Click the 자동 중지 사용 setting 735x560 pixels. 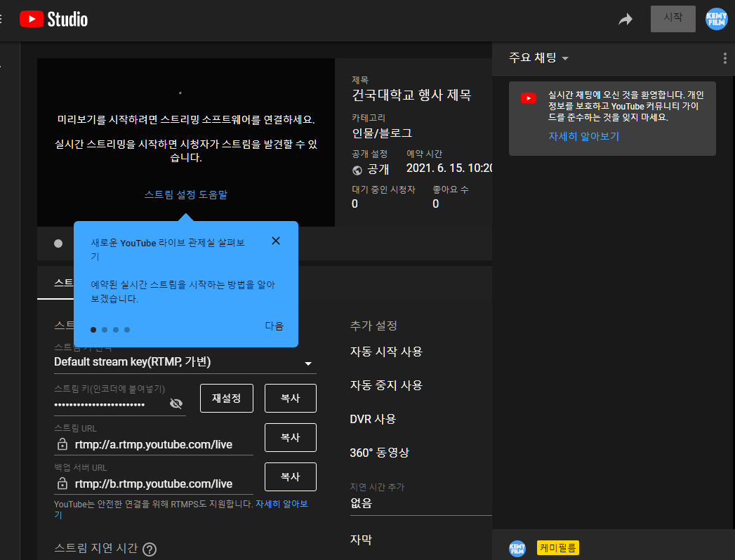click(x=386, y=385)
